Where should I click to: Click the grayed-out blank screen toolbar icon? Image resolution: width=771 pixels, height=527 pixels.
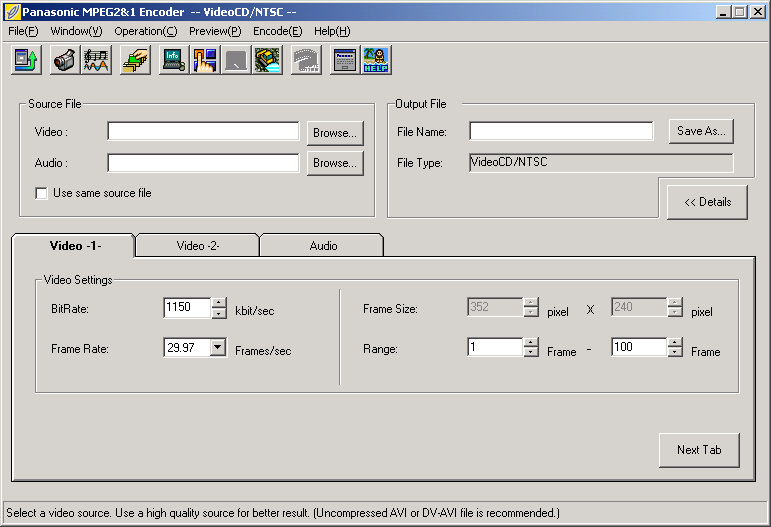point(236,60)
